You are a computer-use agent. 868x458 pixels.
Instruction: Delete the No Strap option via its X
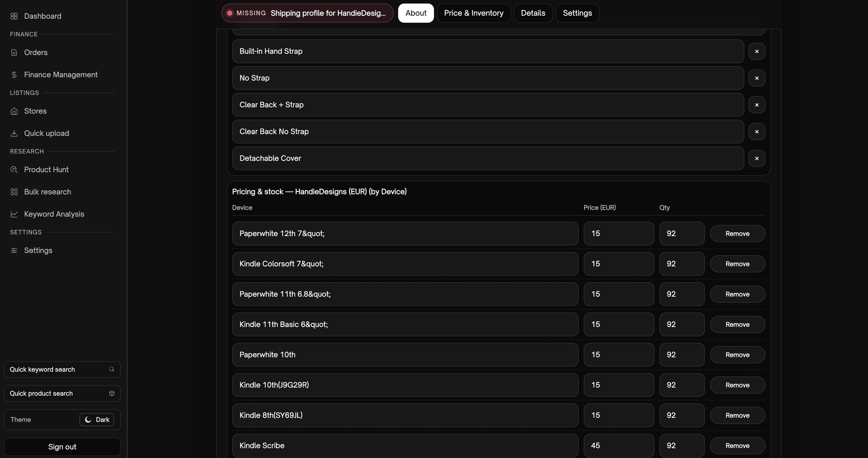point(757,78)
